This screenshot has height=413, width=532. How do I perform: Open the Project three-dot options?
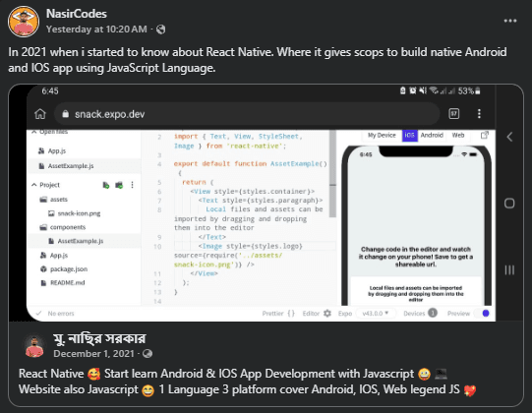132,185
